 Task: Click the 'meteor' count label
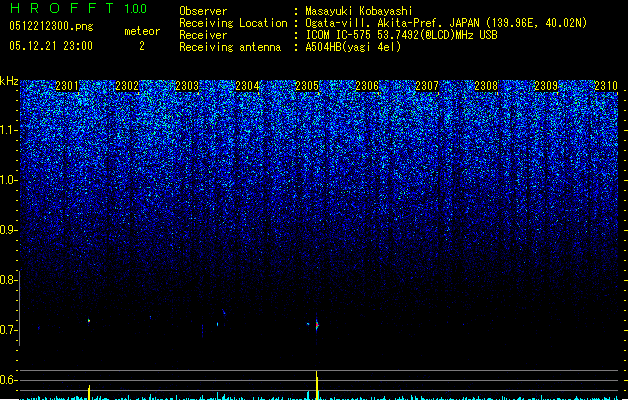click(142, 31)
